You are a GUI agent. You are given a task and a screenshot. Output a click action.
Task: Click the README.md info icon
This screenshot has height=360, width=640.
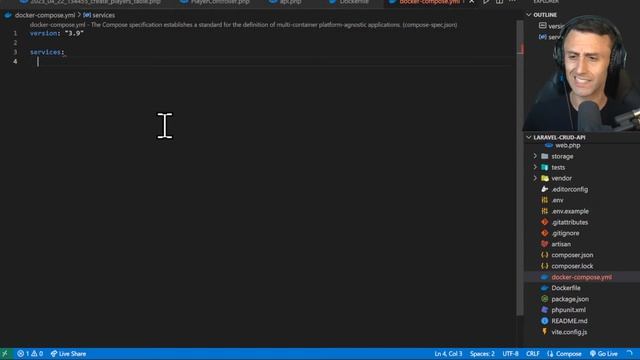[x=544, y=321]
